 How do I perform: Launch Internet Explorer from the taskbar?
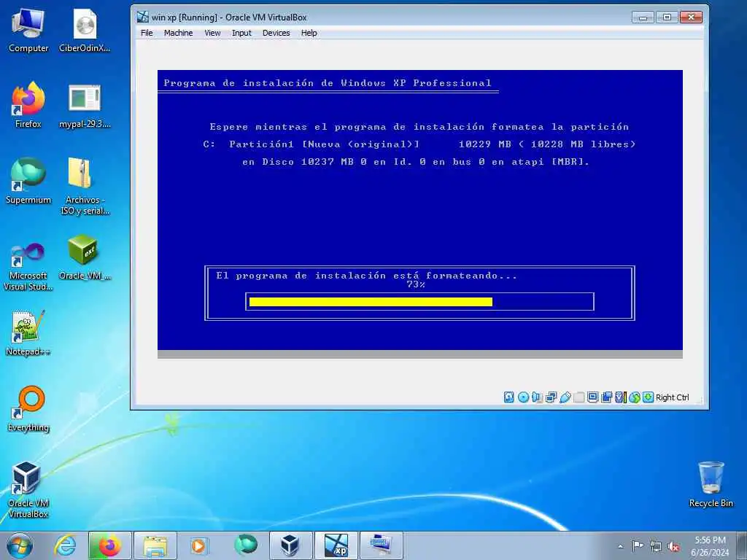pos(65,545)
